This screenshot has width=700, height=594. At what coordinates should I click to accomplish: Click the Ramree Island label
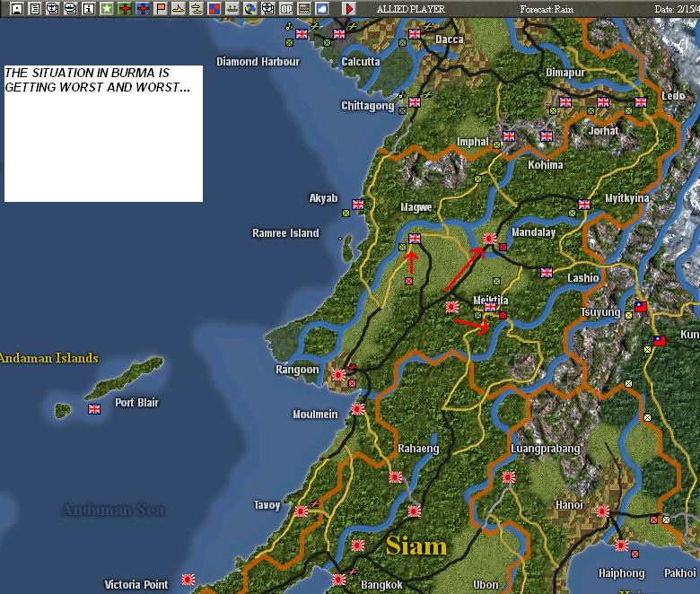tap(285, 233)
